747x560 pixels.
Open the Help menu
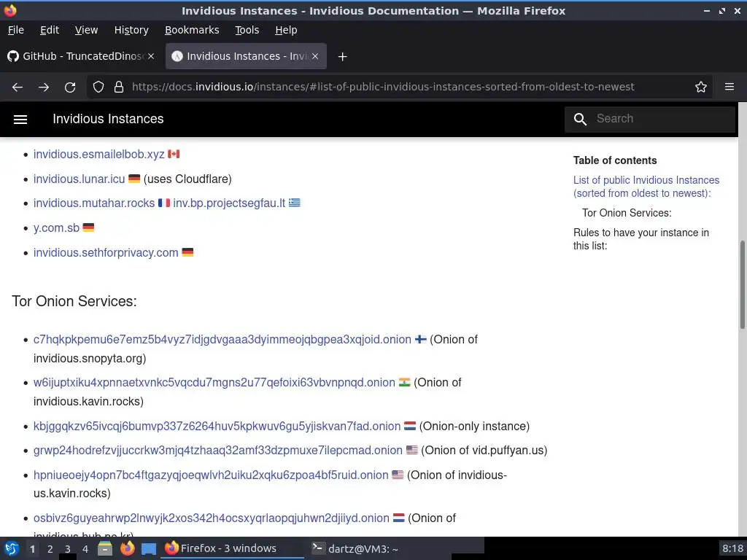286,30
